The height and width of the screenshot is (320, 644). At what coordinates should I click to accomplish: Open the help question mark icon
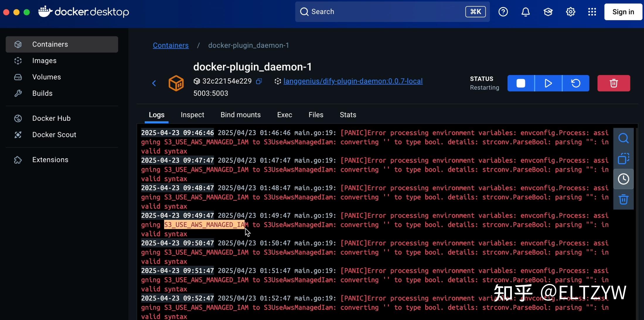(503, 12)
